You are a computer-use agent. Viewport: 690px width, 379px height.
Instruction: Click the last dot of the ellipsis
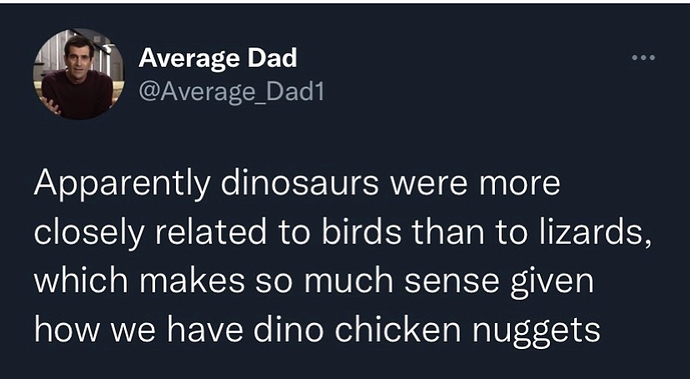pos(653,57)
